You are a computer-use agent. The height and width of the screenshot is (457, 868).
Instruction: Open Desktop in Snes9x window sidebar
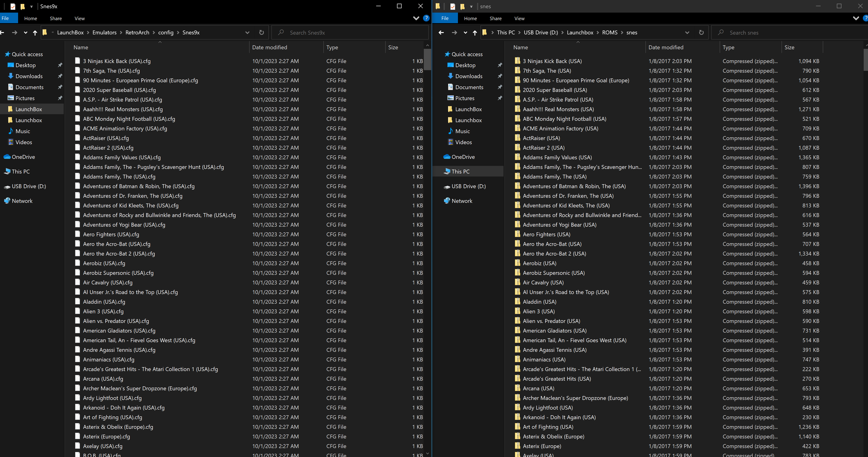click(25, 65)
